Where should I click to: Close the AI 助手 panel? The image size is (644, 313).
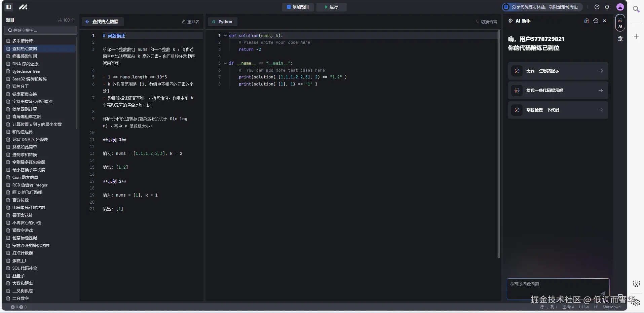(604, 21)
